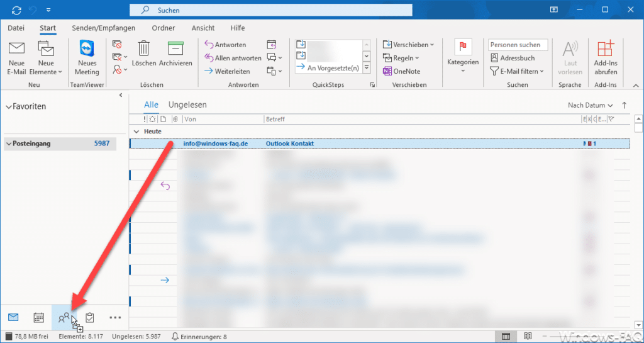
Task: Open the Ordner tab
Action: (164, 28)
